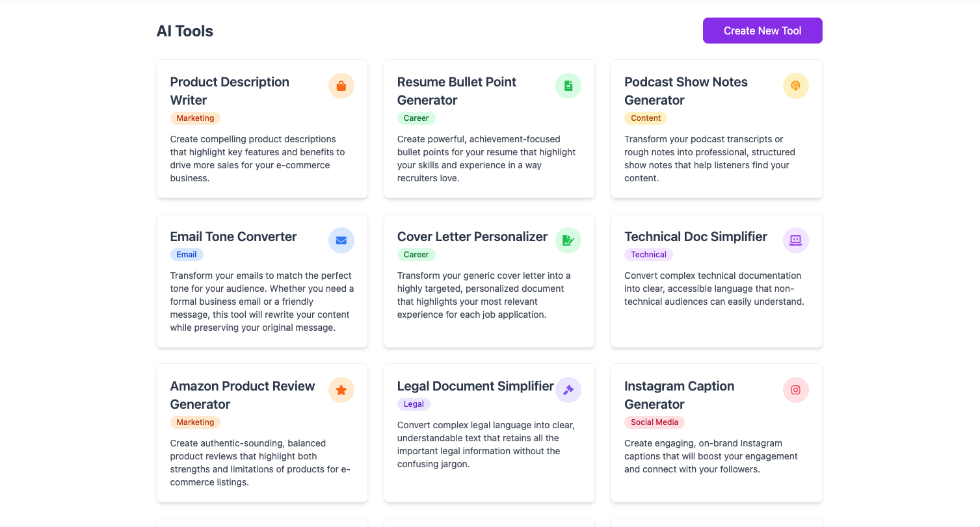Viewport: 980px width, 527px height.
Task: Select the Social Media badge on Instagram Caption Generator
Action: coord(654,422)
